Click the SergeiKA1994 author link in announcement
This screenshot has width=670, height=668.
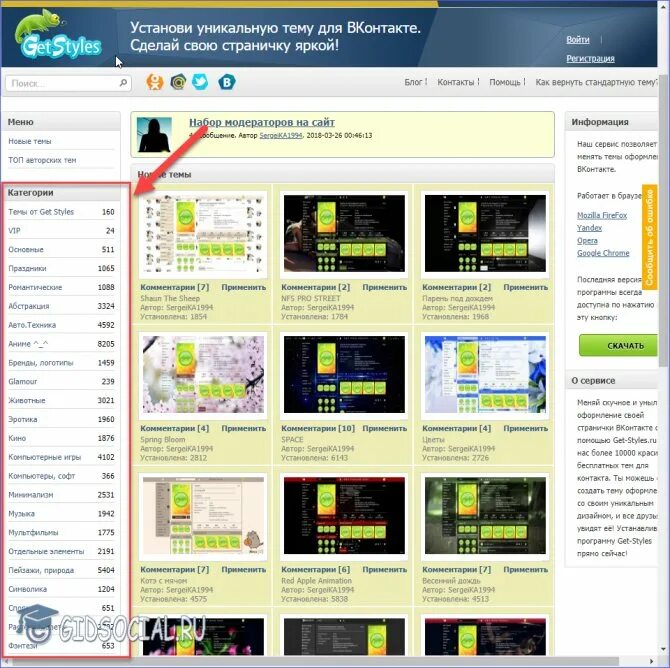coord(281,135)
